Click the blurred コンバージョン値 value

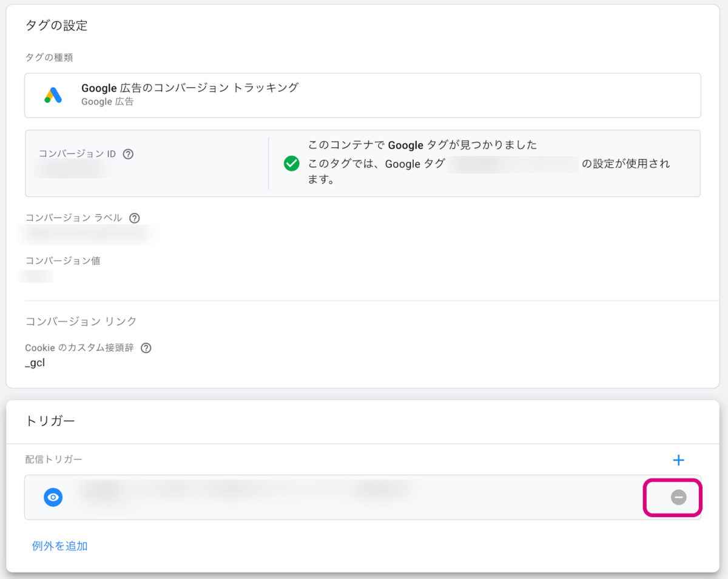pyautogui.click(x=36, y=276)
